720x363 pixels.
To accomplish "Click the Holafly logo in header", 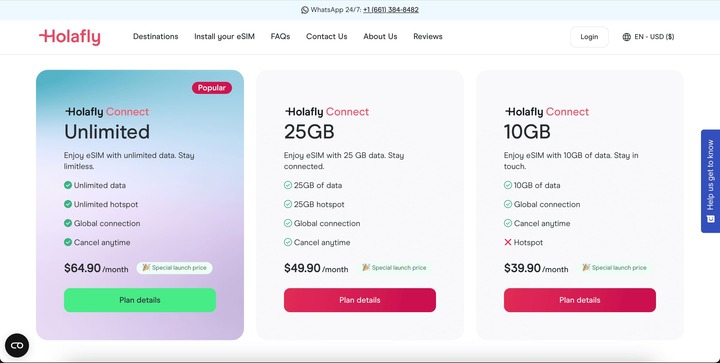I will 70,37.
